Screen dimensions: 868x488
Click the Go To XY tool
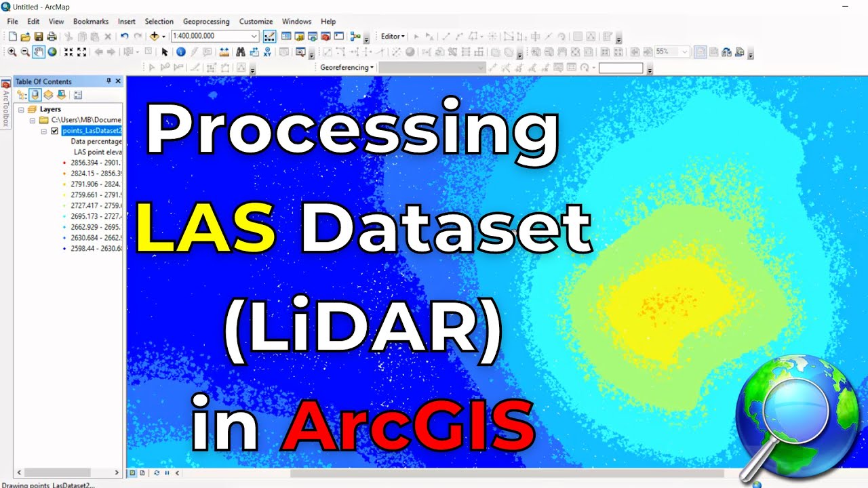(x=267, y=52)
